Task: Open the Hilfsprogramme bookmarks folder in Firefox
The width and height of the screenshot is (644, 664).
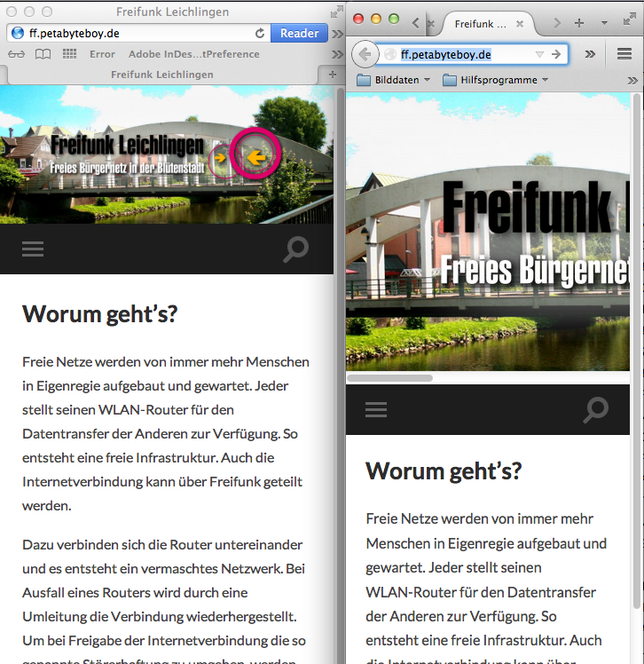Action: pos(495,80)
